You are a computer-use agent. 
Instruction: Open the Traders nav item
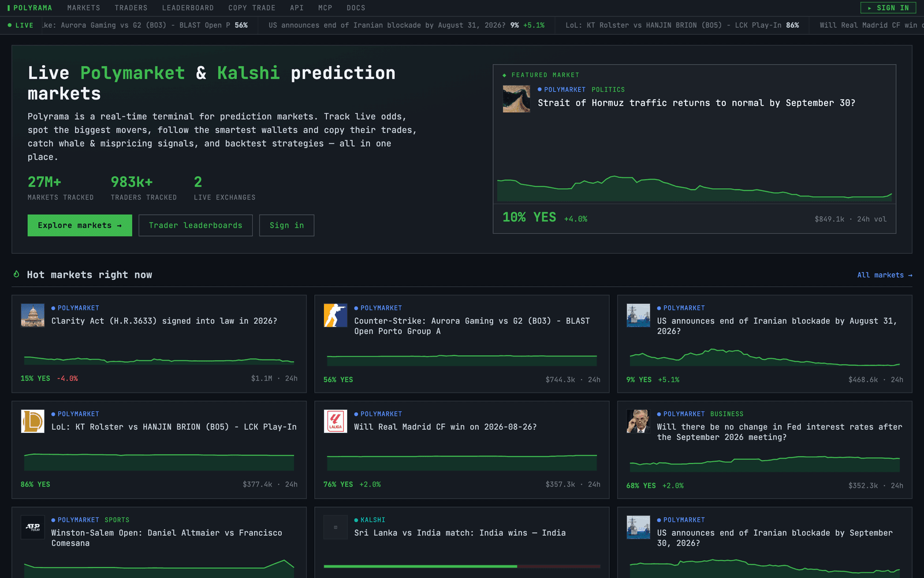(131, 8)
